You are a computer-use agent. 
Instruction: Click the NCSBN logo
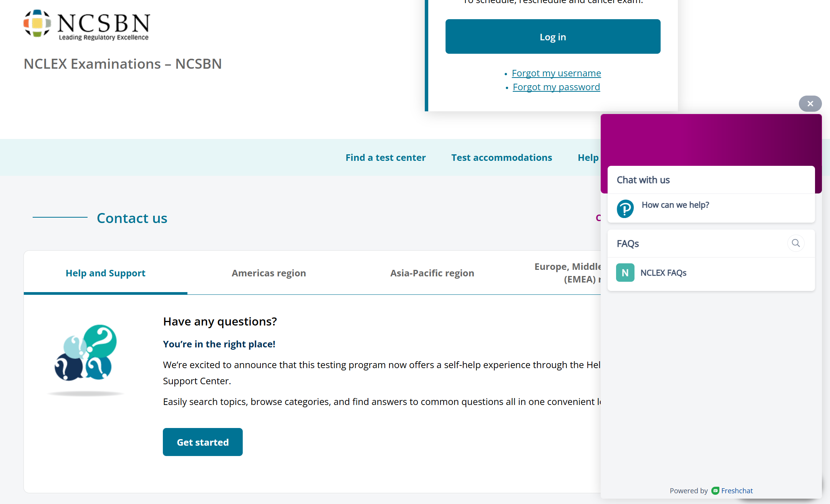[87, 25]
